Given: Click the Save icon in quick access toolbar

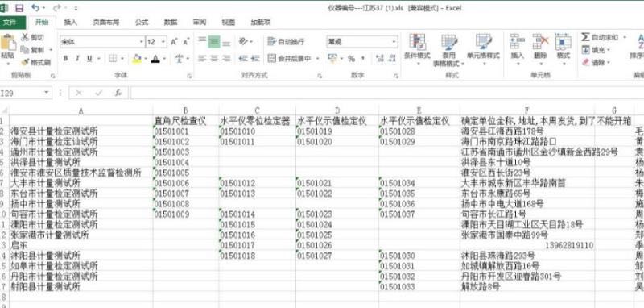Looking at the screenshot, I should click(x=19, y=8).
